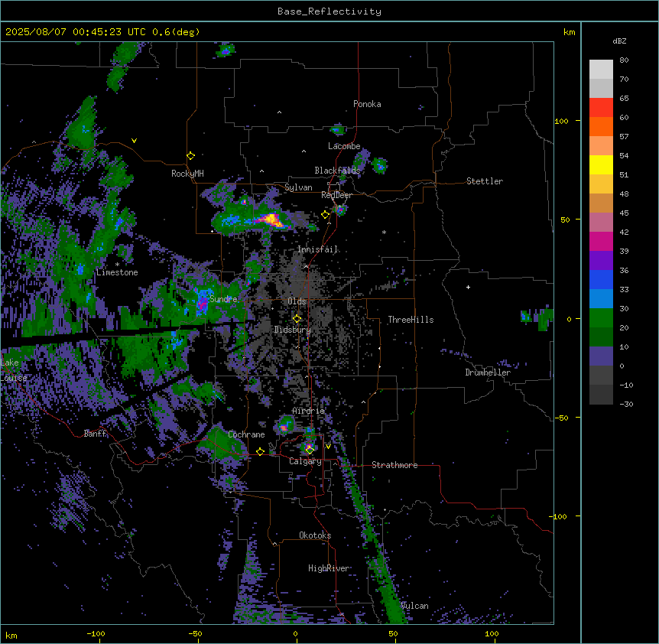Click the Innisfail label
Viewport: 659px width, 644px height.
(x=317, y=249)
